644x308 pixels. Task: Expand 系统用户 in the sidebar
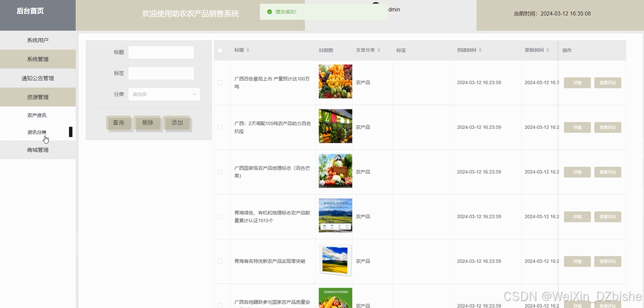[38, 40]
